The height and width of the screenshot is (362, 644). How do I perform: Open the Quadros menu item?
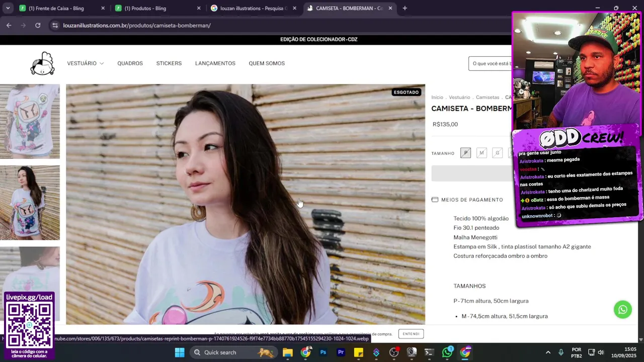pos(130,63)
